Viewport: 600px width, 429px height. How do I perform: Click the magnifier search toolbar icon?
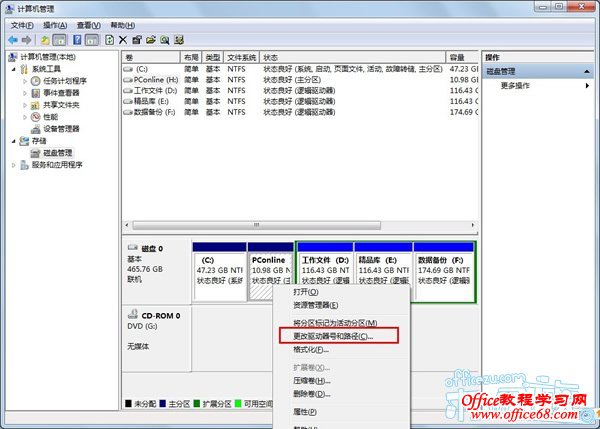[165, 40]
